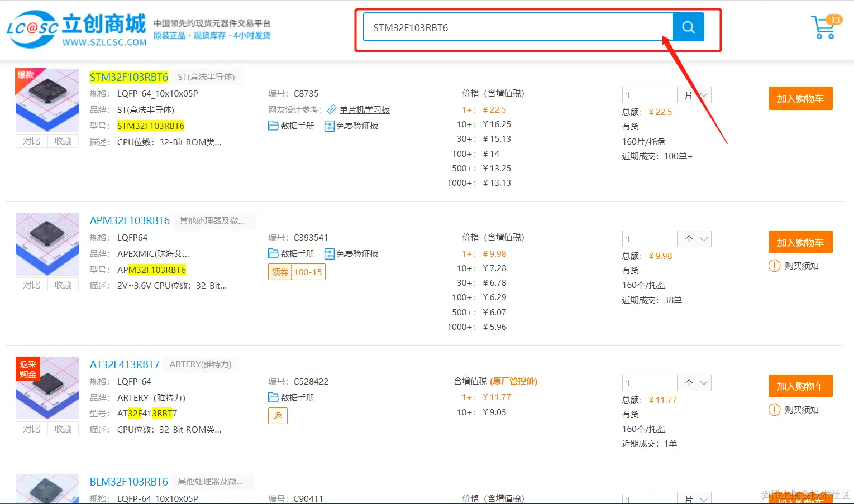Click 近期成交: 100单+ text
Viewport: 854px width, 504px height.
[657, 156]
